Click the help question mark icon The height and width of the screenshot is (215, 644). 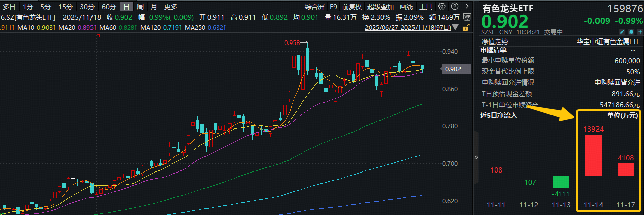click(x=454, y=7)
